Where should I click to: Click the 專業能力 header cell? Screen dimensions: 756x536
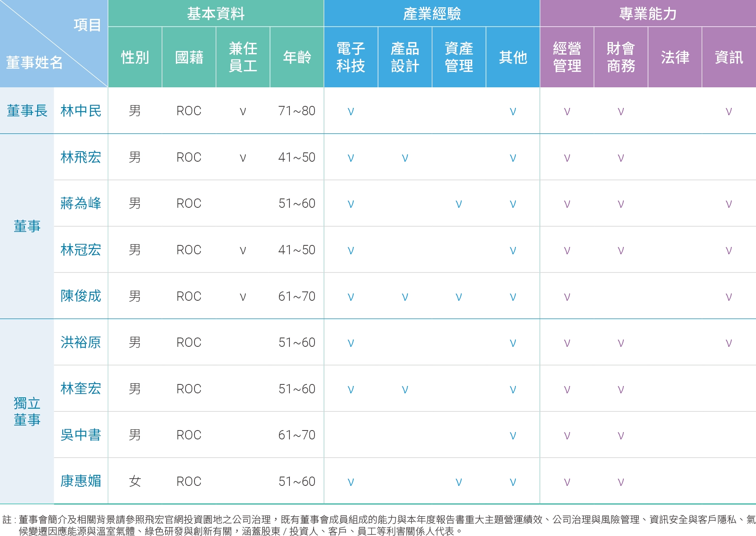[x=648, y=13]
